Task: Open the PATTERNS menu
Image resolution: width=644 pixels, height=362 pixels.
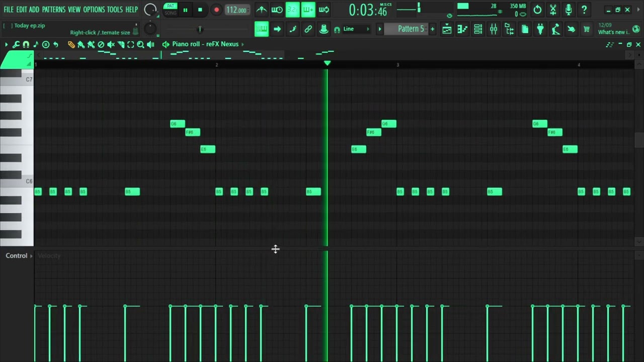Action: (x=54, y=10)
